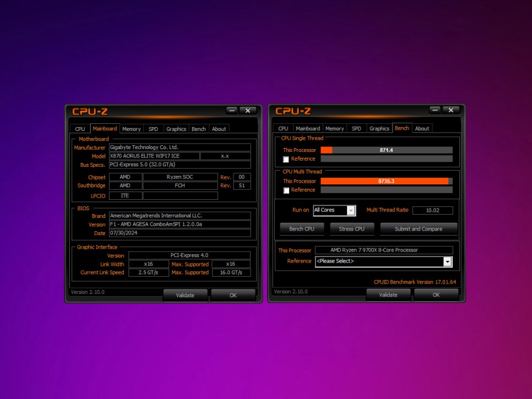This screenshot has height=399, width=532.
Task: Open SPD tab in right CPU-Z window
Action: click(x=356, y=128)
